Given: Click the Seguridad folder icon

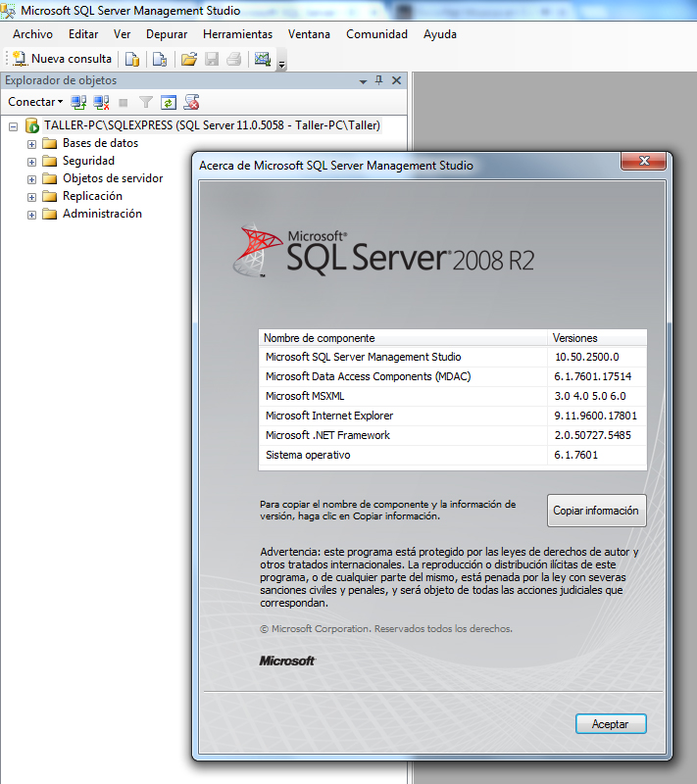Looking at the screenshot, I should [x=49, y=162].
